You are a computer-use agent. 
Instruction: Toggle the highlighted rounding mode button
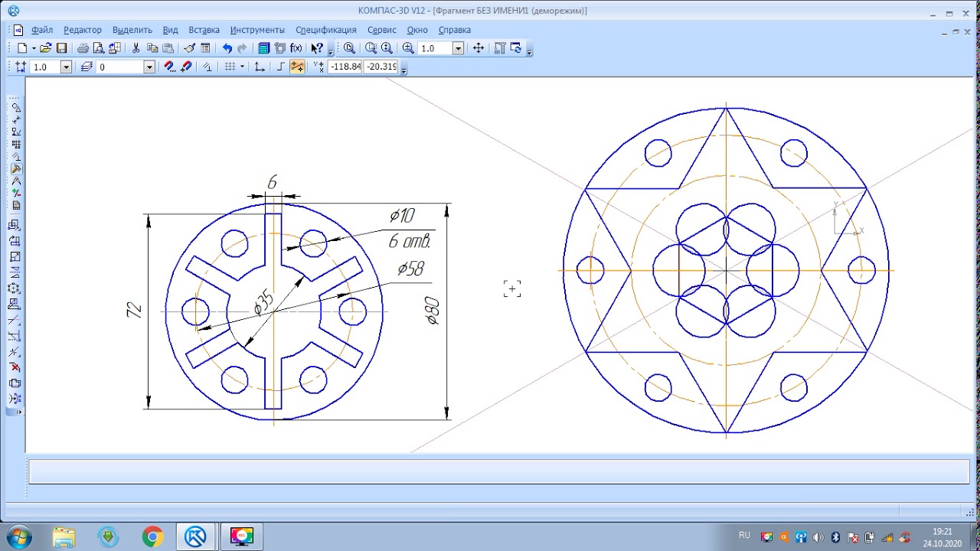point(297,67)
